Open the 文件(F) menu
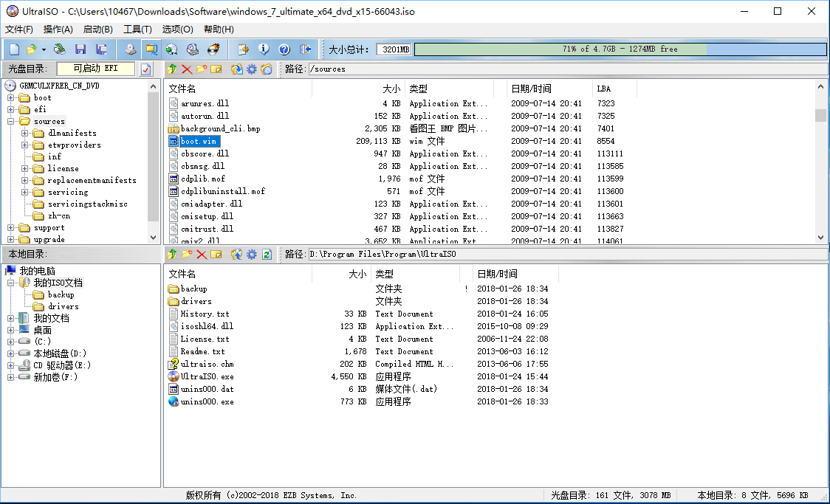Screen dimensions: 830x504 [x=19, y=30]
